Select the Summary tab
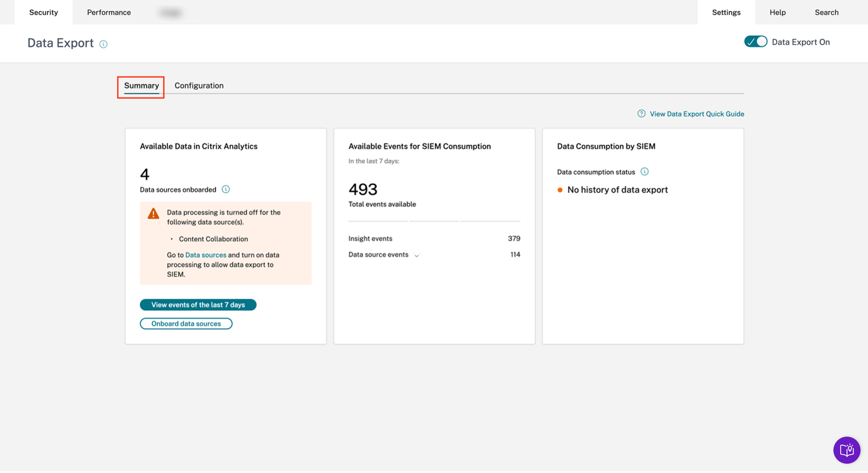 pos(141,86)
